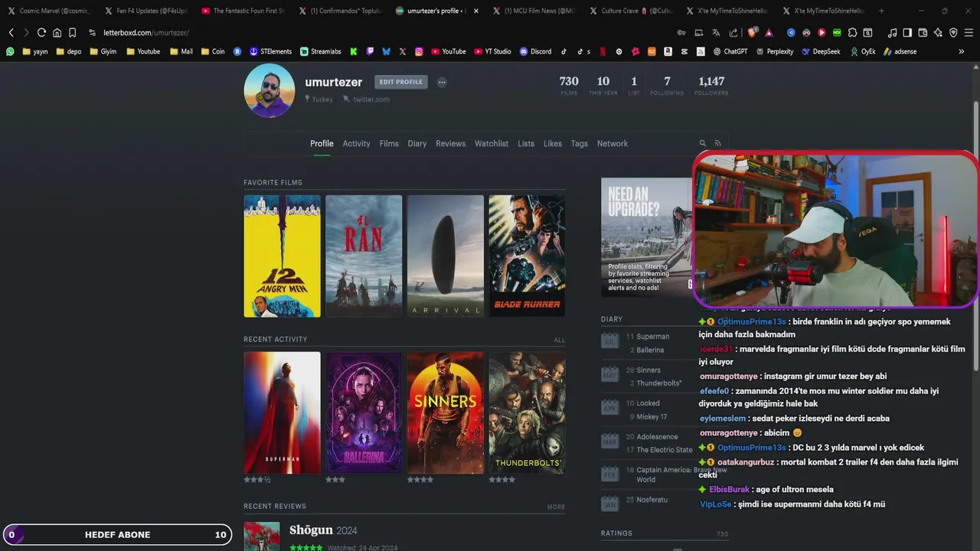Click ALL link beside Recent Activity
980x551 pixels.
click(560, 340)
